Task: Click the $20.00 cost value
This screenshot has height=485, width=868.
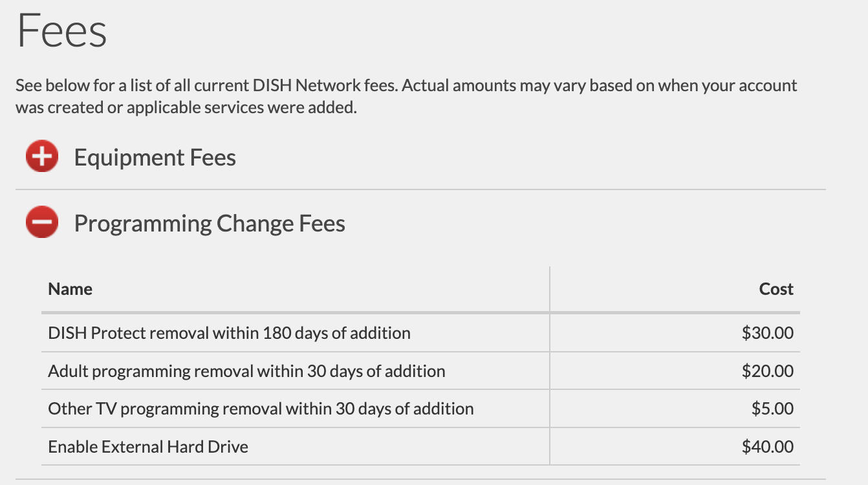Action: [x=768, y=371]
